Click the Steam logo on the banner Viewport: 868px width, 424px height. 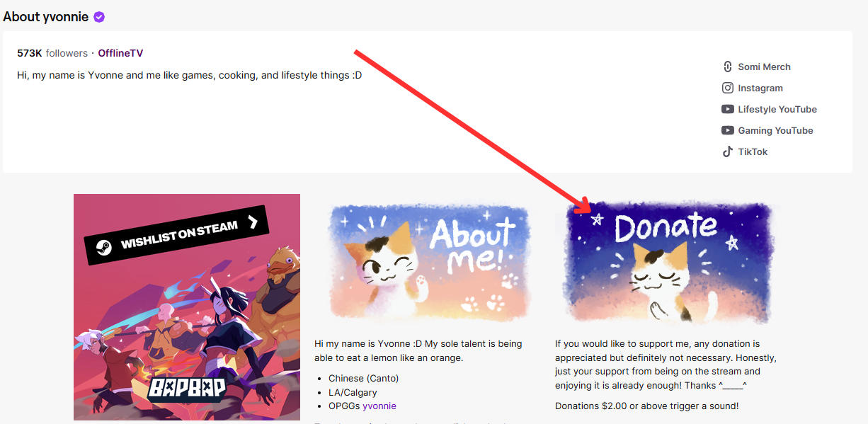pos(104,248)
